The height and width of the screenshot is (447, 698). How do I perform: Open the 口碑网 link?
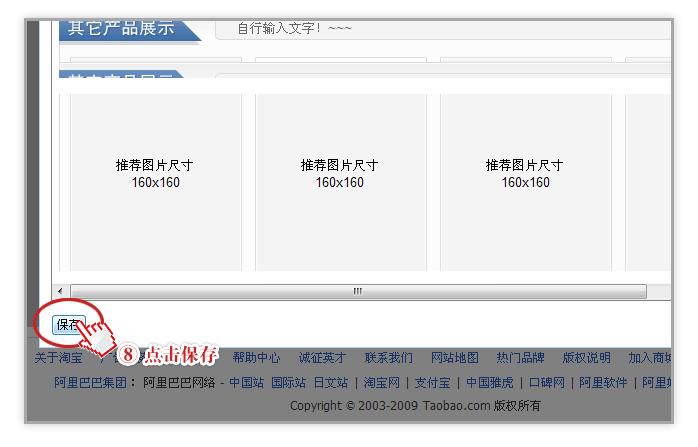click(546, 382)
